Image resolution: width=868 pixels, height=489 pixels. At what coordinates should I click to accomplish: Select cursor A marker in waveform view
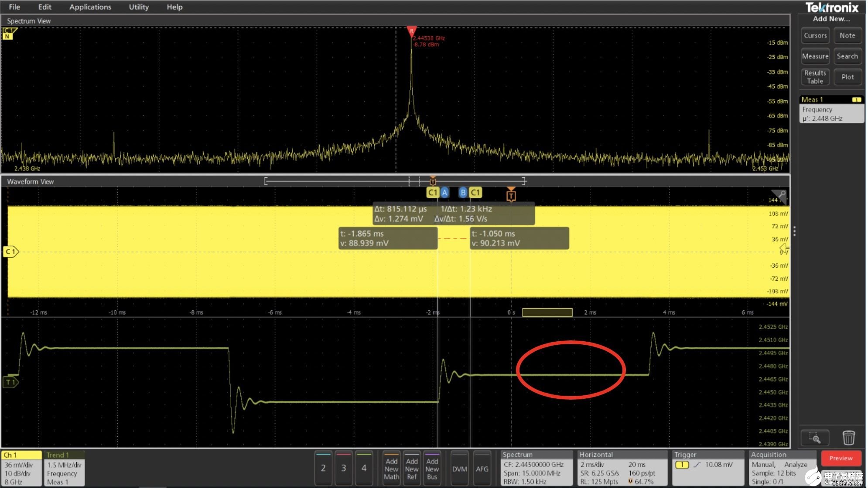pyautogui.click(x=444, y=192)
